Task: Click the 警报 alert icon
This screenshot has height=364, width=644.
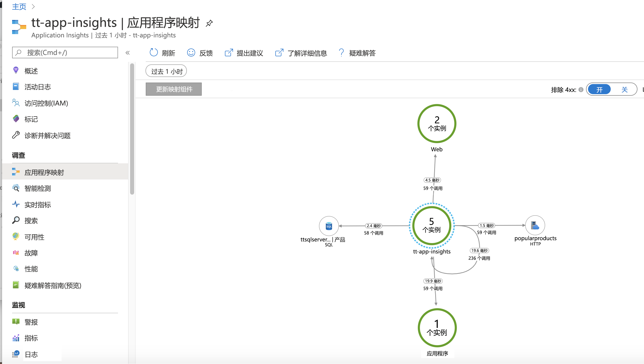Action: tap(16, 322)
